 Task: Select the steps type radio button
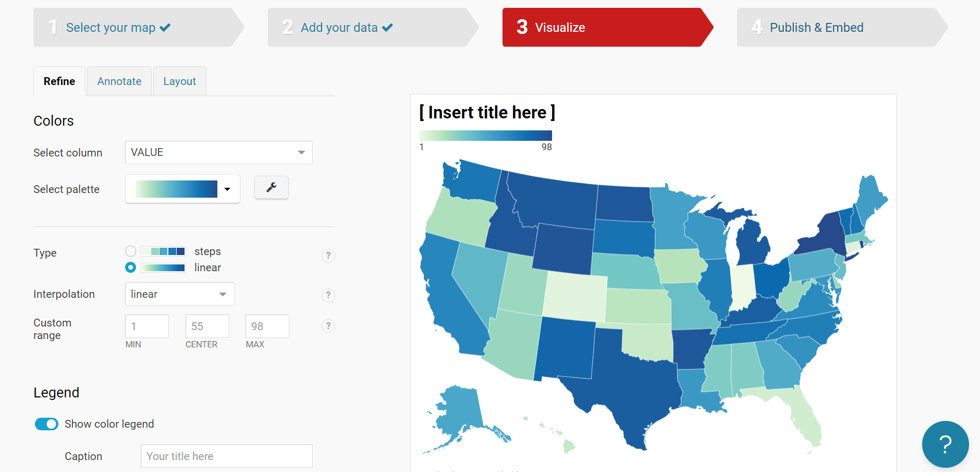point(130,251)
